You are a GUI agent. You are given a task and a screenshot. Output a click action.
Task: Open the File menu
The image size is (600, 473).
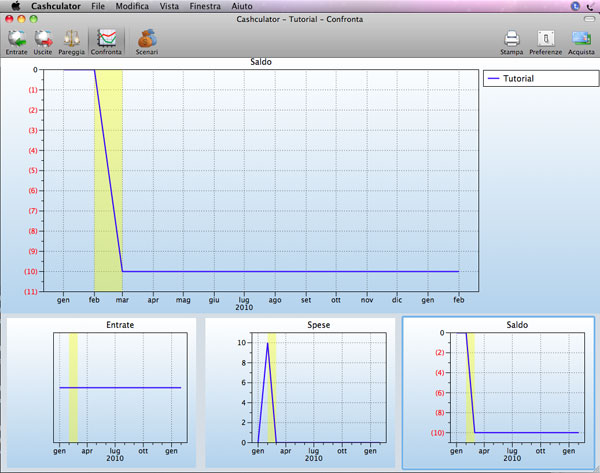tap(98, 6)
